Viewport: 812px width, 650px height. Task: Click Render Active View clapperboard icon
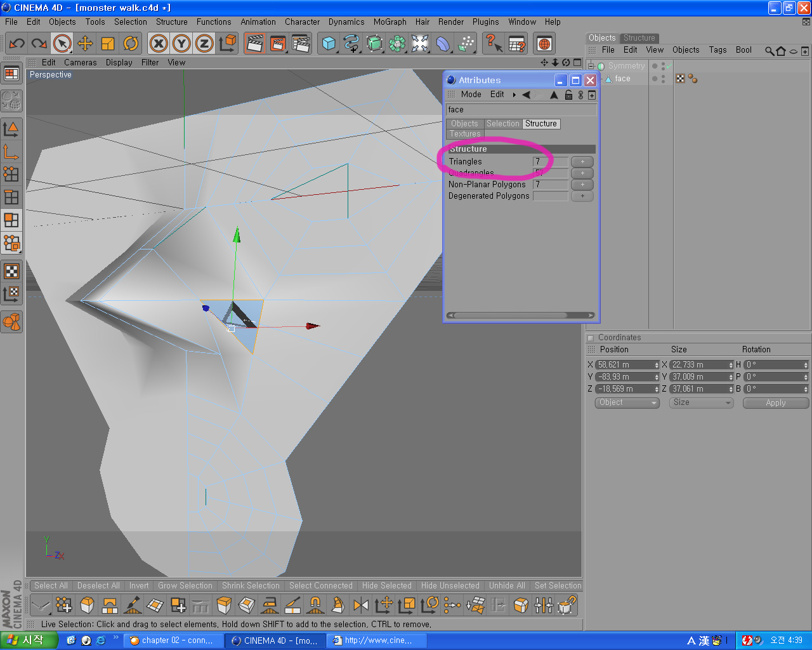pos(255,43)
